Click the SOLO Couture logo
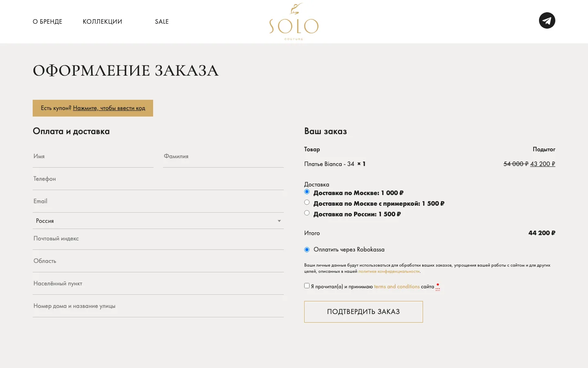Viewport: 588px width, 368px height. click(294, 22)
